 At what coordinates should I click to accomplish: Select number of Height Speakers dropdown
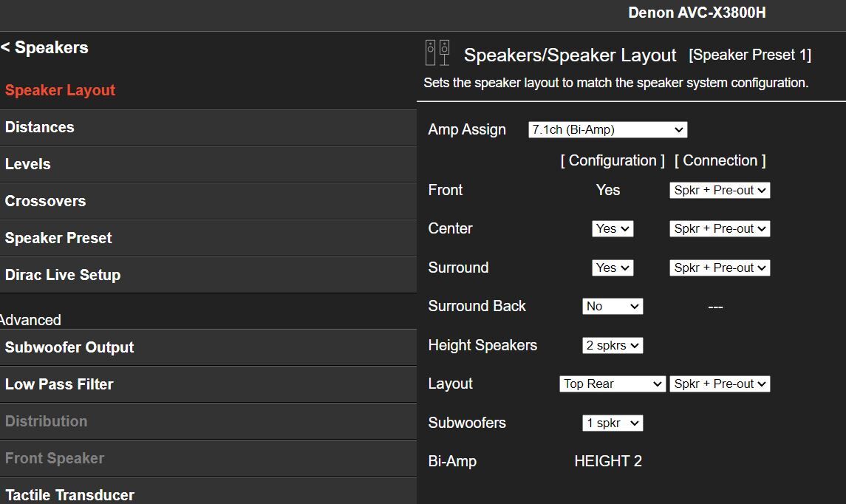613,346
